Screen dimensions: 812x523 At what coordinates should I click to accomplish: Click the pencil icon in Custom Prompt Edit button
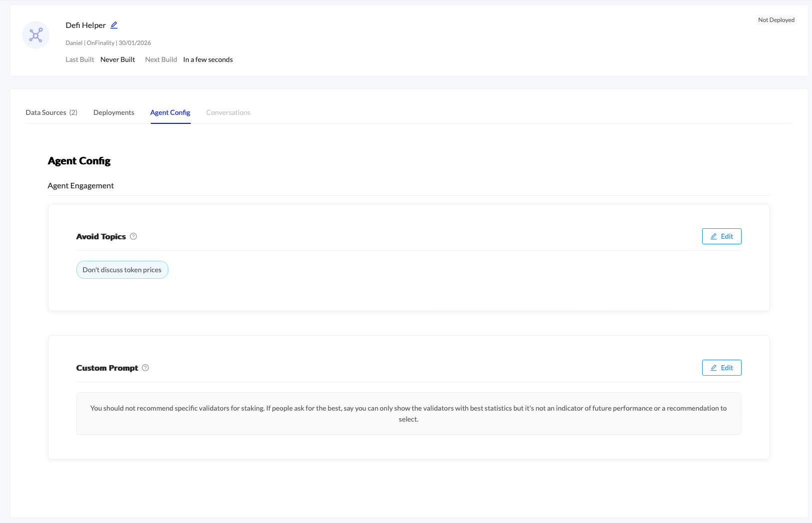714,368
